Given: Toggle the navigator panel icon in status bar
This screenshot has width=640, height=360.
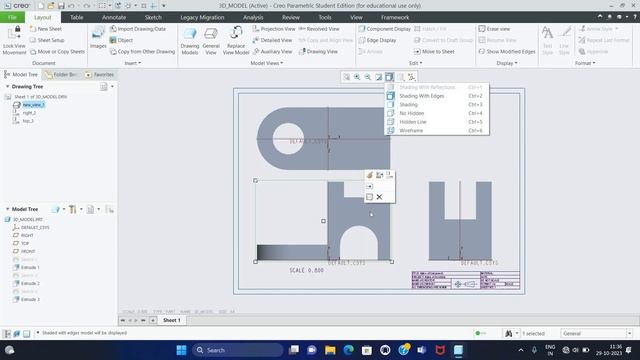Looking at the screenshot, I should click(7, 333).
